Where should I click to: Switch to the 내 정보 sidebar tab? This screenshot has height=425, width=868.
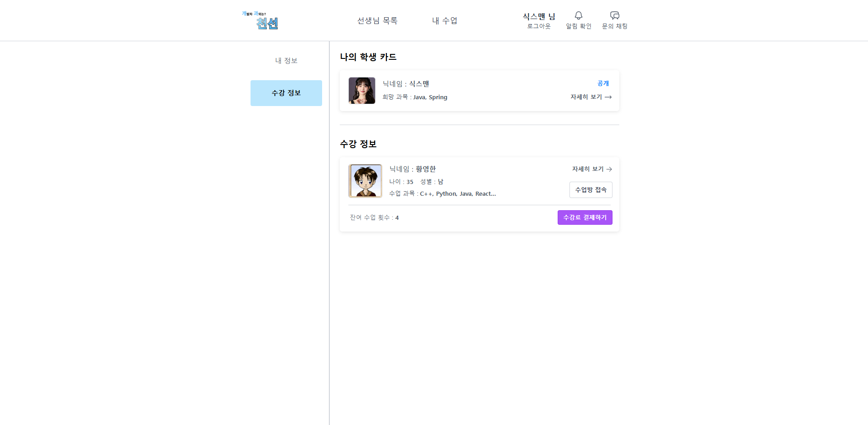pos(286,61)
